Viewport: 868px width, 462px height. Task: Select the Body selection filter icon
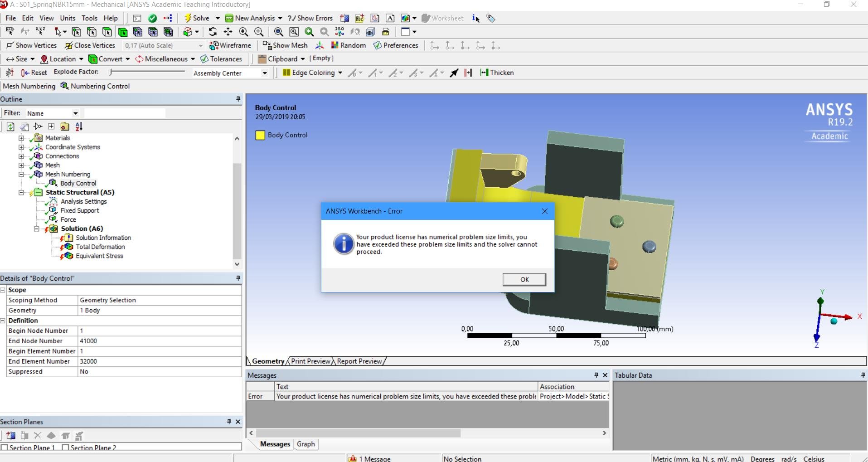coord(122,32)
